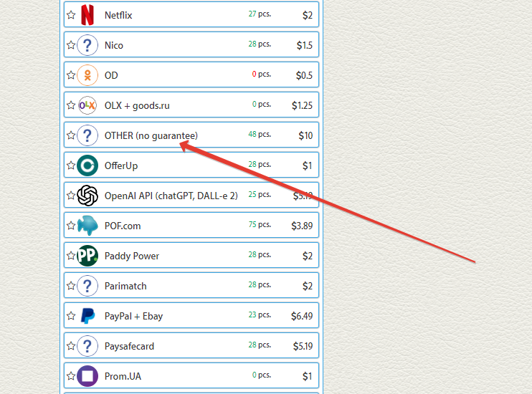
Task: Toggle the OfferUp favorite star
Action: pyautogui.click(x=71, y=165)
